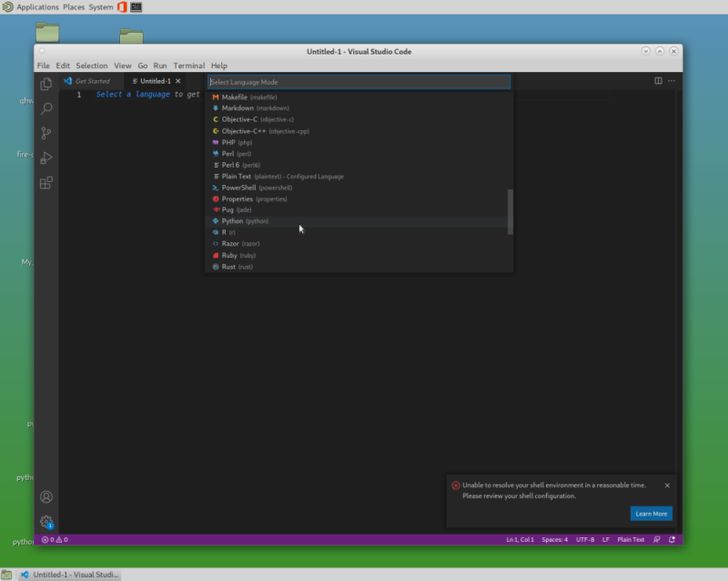The height and width of the screenshot is (581, 728).
Task: Open the File menu
Action: (43, 66)
